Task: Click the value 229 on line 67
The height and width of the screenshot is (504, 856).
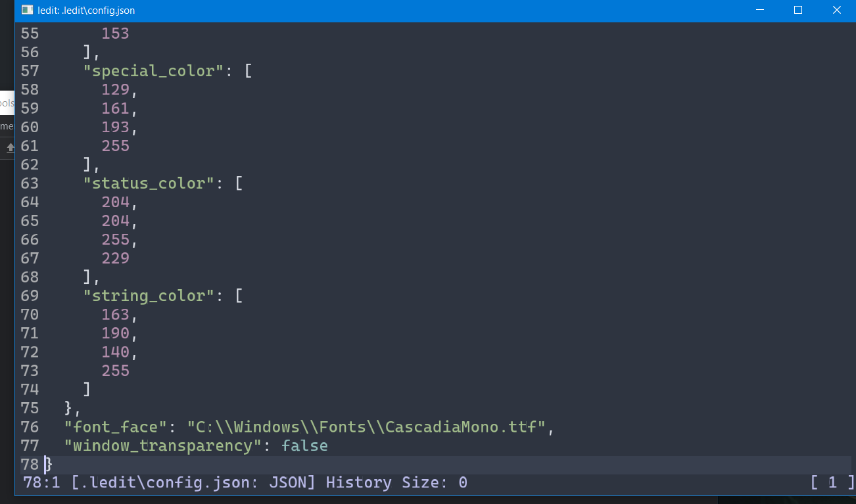Action: [115, 258]
